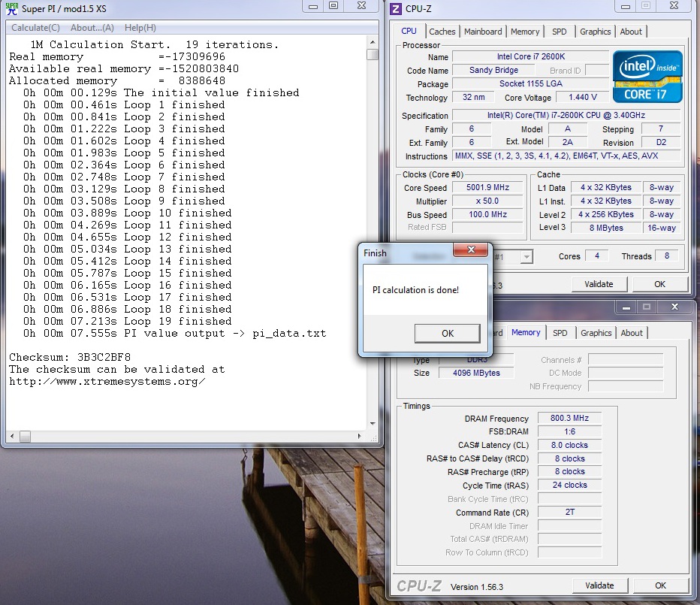Maximize the Super PI window

tap(333, 6)
